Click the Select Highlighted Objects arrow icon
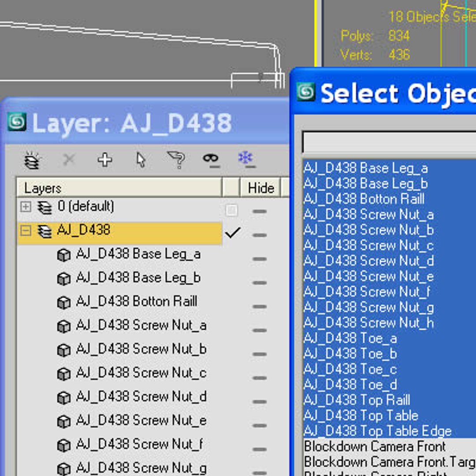This screenshot has width=476, height=476. pyautogui.click(x=141, y=160)
